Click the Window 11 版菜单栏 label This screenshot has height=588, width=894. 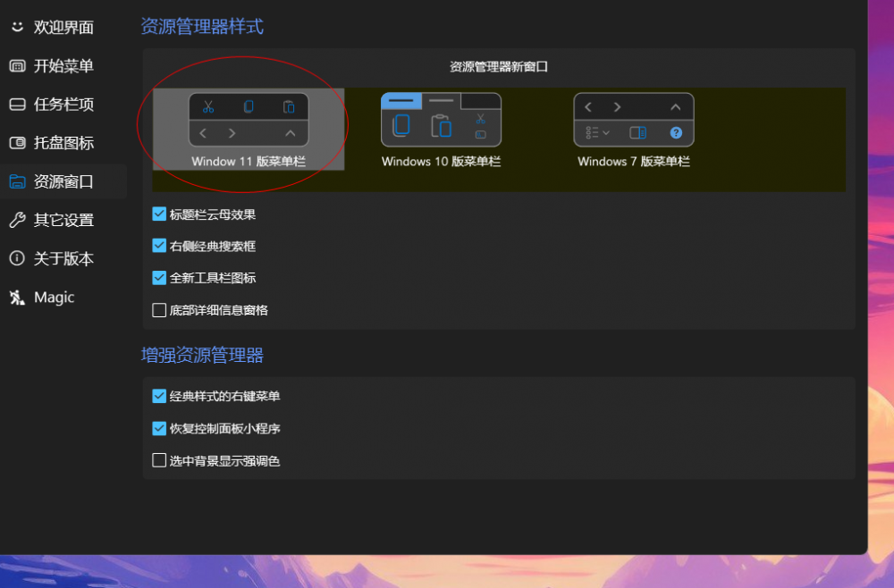tap(248, 162)
